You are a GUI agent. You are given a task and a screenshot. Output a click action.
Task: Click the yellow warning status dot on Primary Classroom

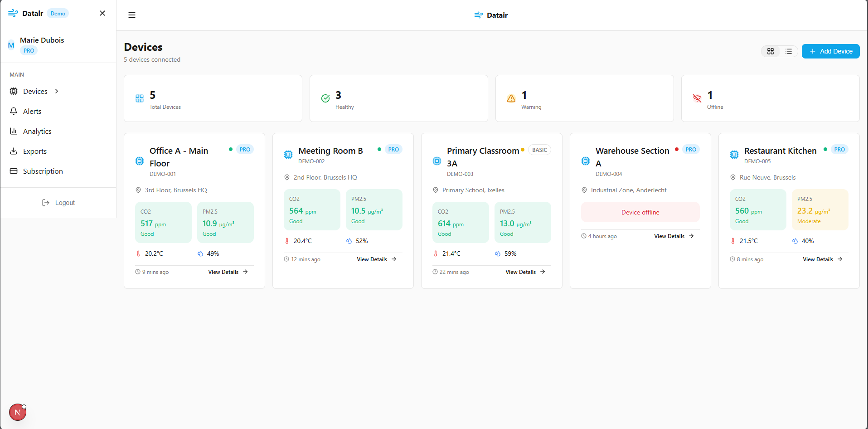pyautogui.click(x=523, y=150)
